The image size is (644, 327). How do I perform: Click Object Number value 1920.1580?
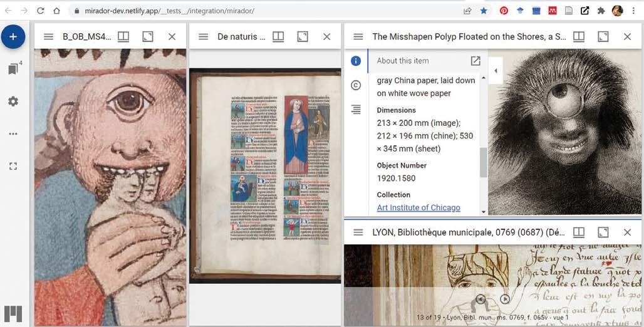(396, 179)
